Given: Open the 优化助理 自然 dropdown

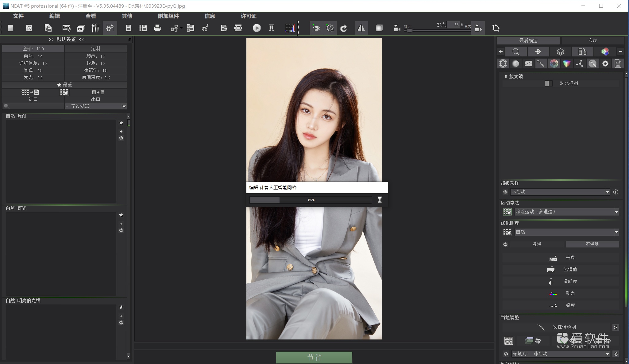Looking at the screenshot, I should (x=567, y=232).
